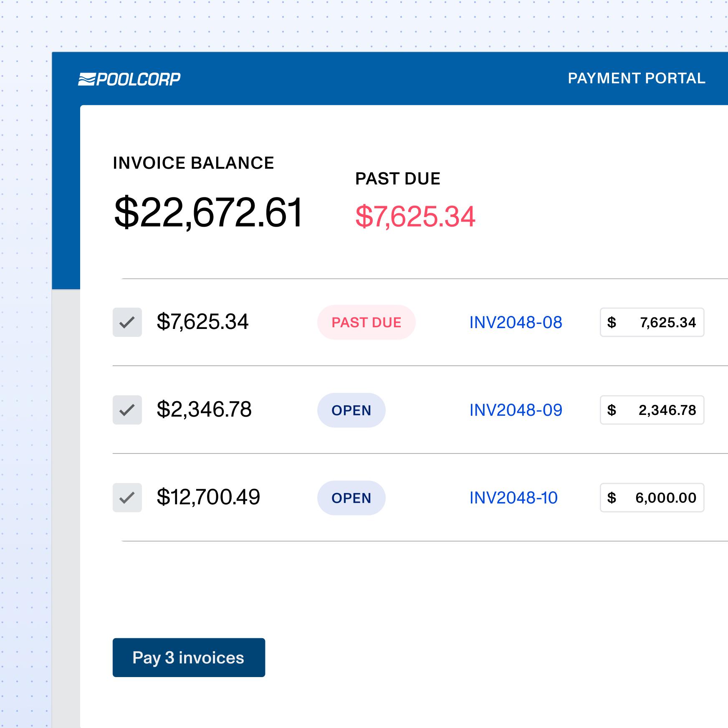Image resolution: width=728 pixels, height=728 pixels.
Task: Click the Pay 3 invoices button
Action: point(189,657)
